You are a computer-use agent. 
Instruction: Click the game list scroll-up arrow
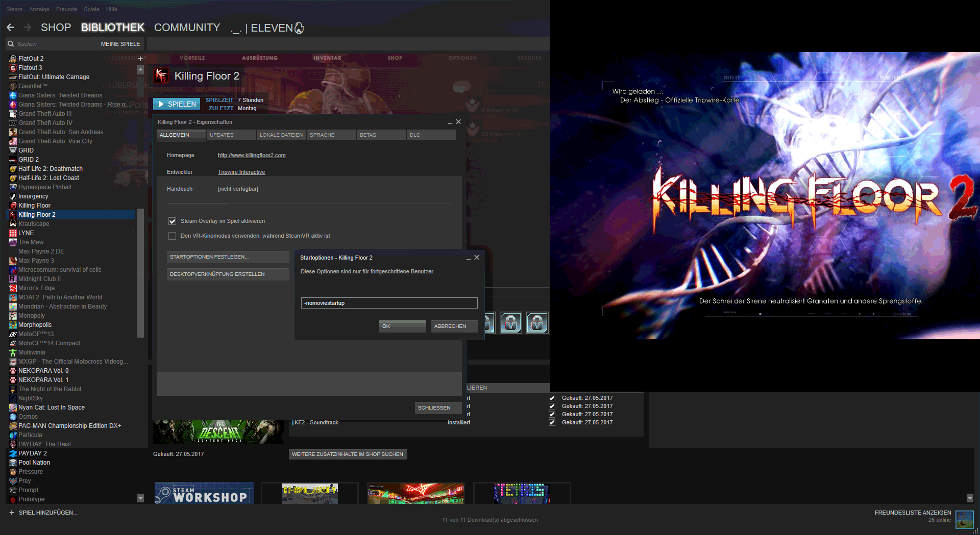click(x=140, y=69)
